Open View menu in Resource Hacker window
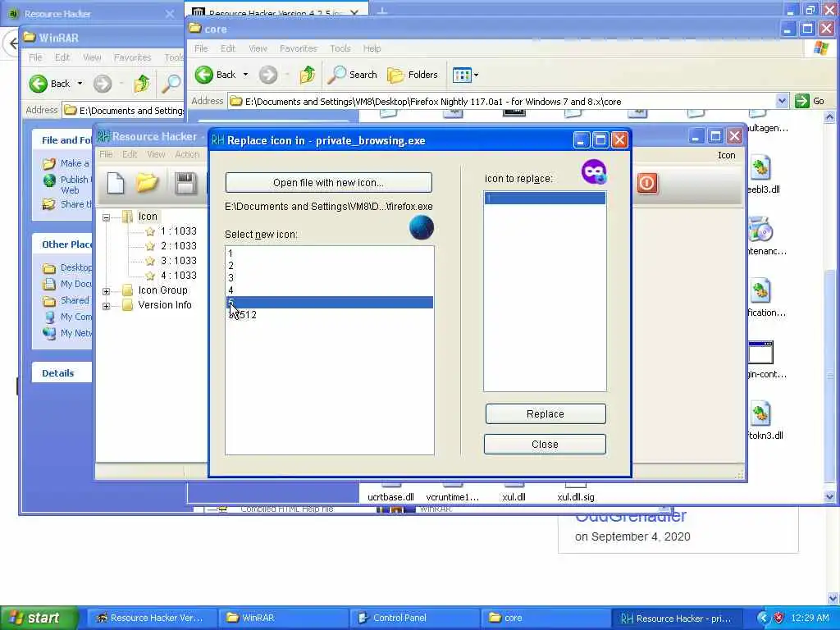 [x=156, y=154]
